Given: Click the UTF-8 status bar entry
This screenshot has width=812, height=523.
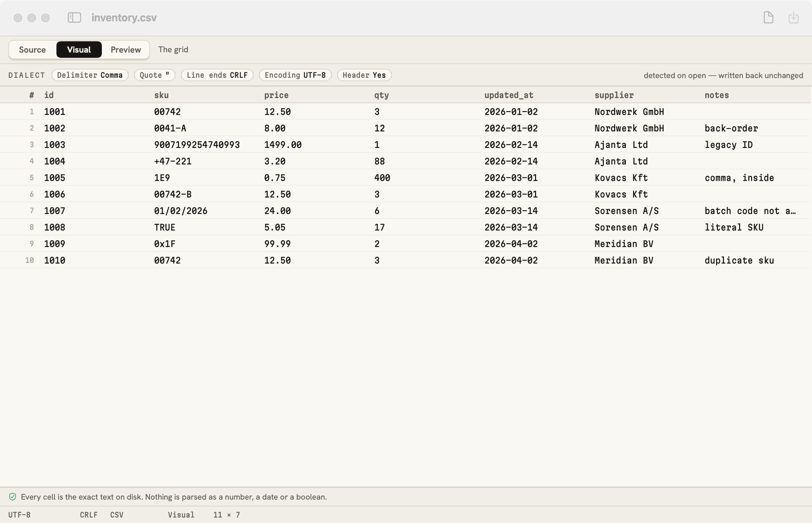Looking at the screenshot, I should pyautogui.click(x=19, y=515).
